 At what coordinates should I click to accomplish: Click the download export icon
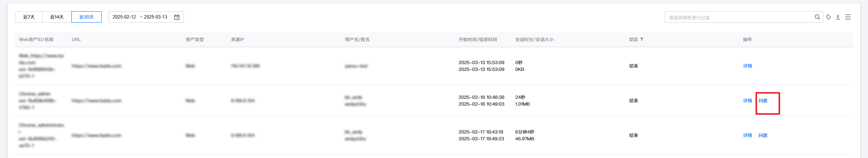838,17
